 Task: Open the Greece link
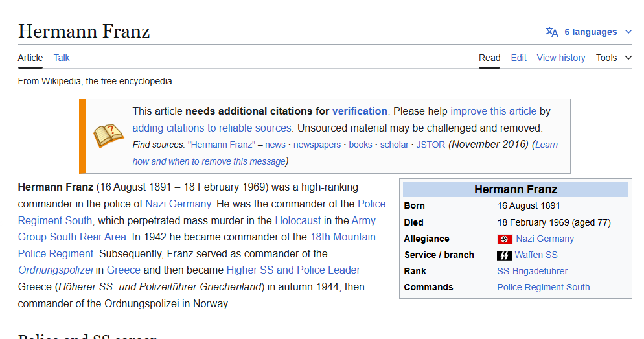[x=124, y=270]
